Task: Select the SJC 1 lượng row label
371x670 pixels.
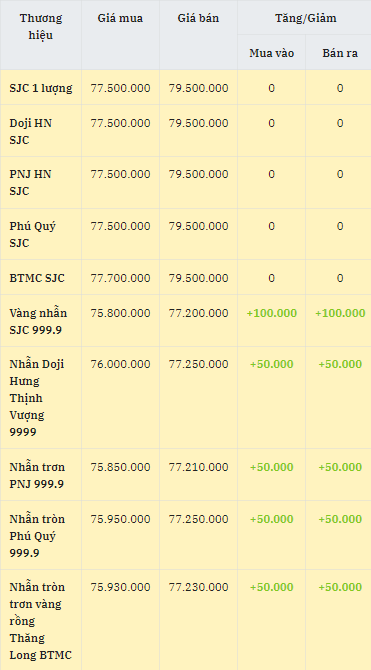Action: click(41, 88)
